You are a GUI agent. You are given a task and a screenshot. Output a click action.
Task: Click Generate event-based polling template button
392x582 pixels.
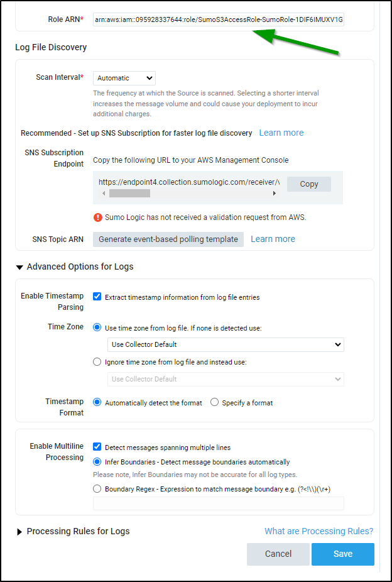(168, 239)
